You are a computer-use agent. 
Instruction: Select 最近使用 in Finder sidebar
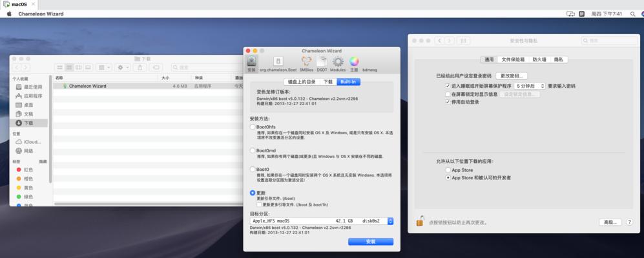coord(29,87)
